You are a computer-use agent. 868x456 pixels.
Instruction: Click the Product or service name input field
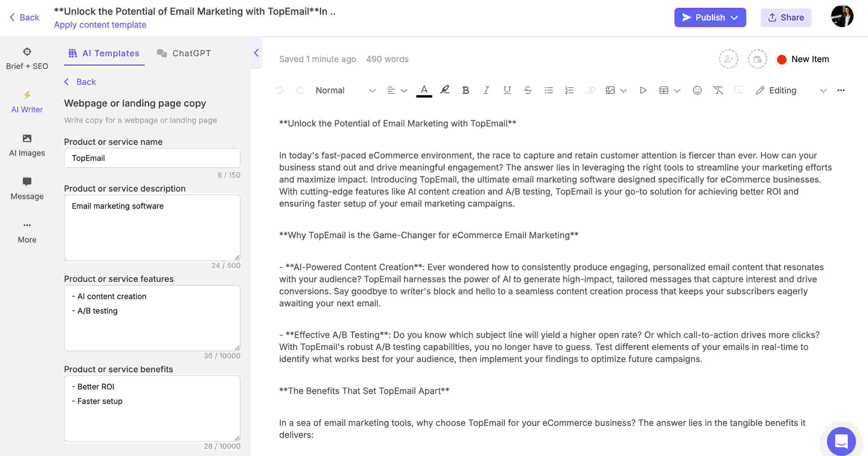(x=152, y=158)
